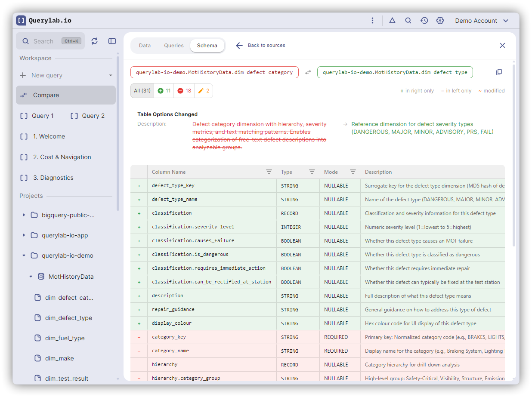Screen dimensions: 532x397
Task: Collapse the MotHistoryData dataset
Action: 31,277
